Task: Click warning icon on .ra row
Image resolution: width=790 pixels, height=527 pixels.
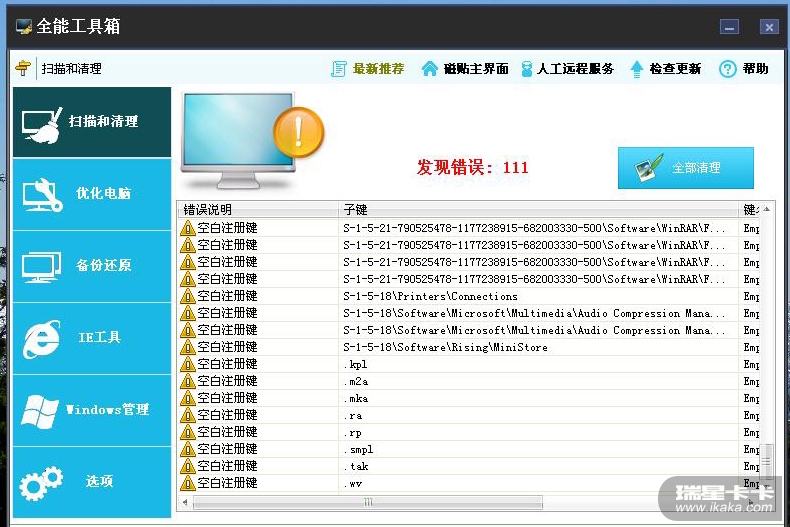Action: 187,415
